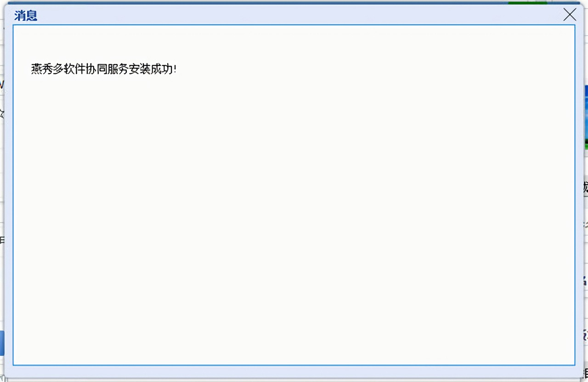Click the blank center of the message panel

pyautogui.click(x=294, y=207)
